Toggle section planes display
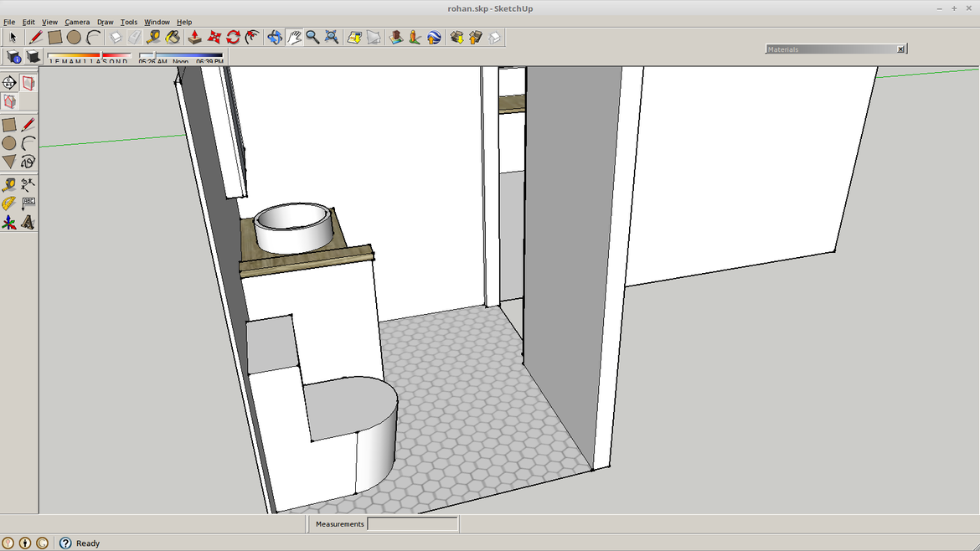Image resolution: width=980 pixels, height=551 pixels. click(28, 83)
